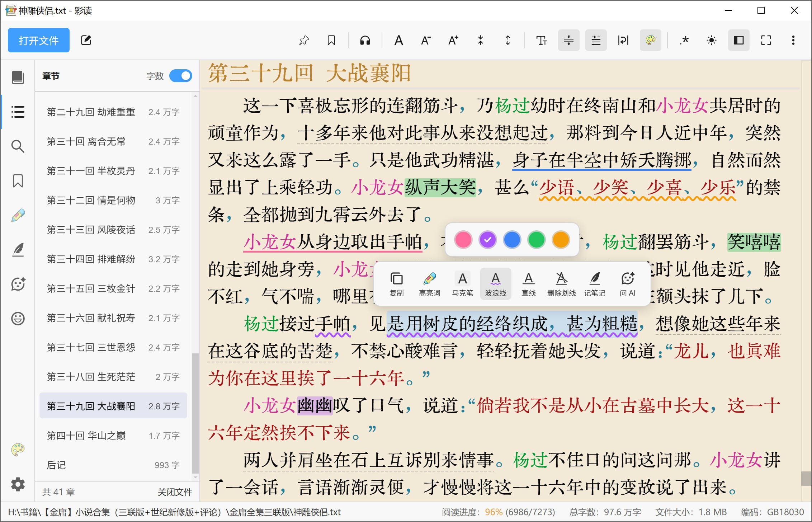Screen dimensions: 812x522
Task: Select chapter 第三十八回 生死茫茫
Action: click(x=113, y=377)
